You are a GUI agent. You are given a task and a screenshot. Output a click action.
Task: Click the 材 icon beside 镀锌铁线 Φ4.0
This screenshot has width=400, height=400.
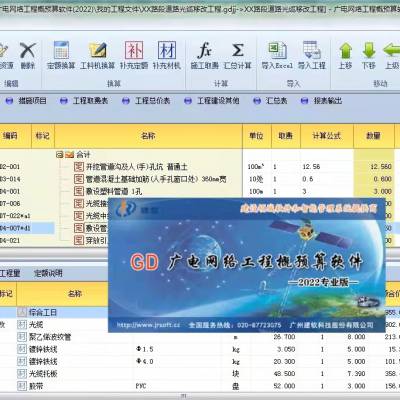(22, 361)
